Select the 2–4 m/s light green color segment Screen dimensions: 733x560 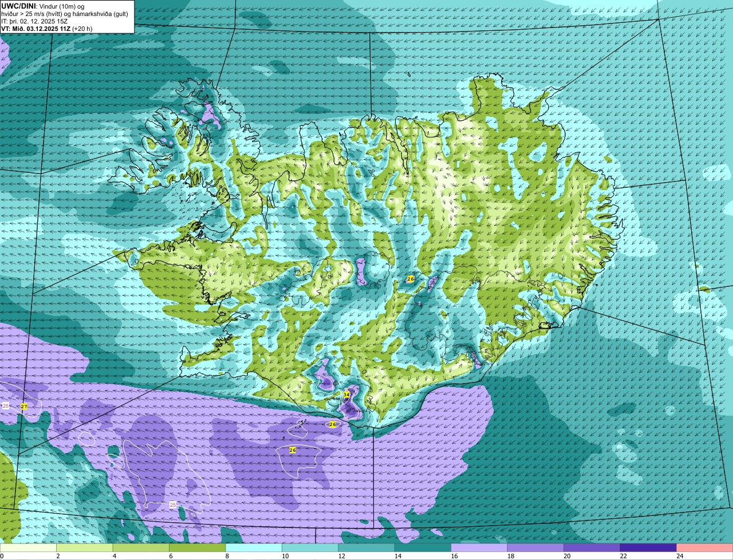point(85,548)
